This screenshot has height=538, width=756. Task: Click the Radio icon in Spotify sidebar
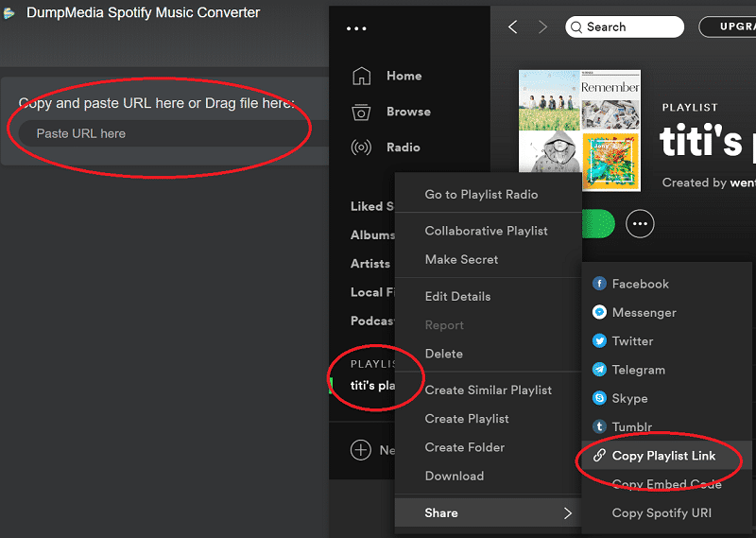[361, 148]
